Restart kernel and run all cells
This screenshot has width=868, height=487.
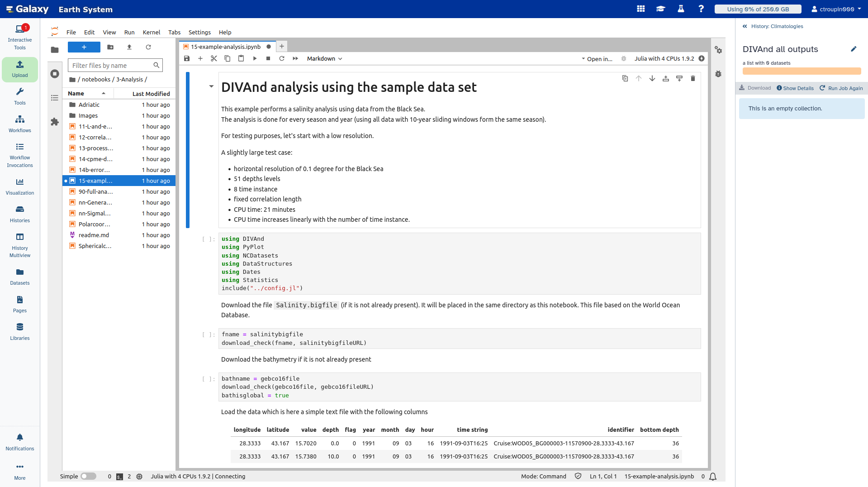click(295, 58)
